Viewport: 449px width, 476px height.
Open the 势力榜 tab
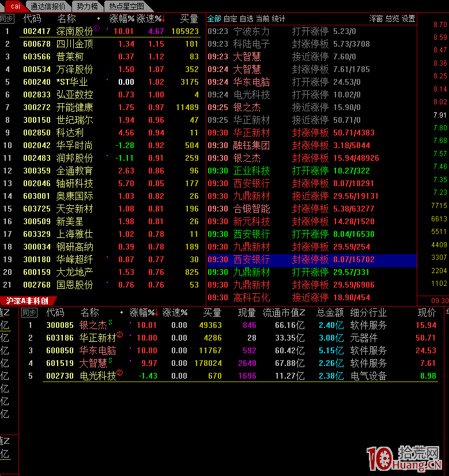[88, 6]
